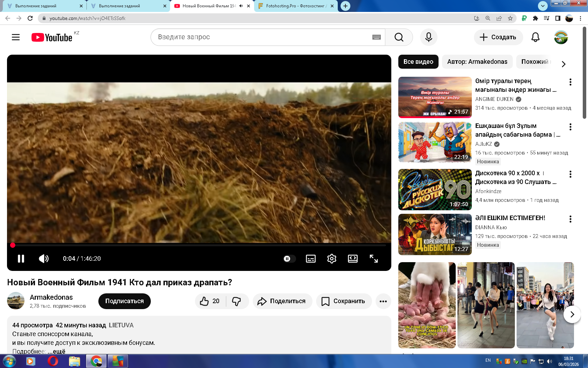Screen dimensions: 588x368
Task: Click the search magnifier button
Action: click(399, 37)
